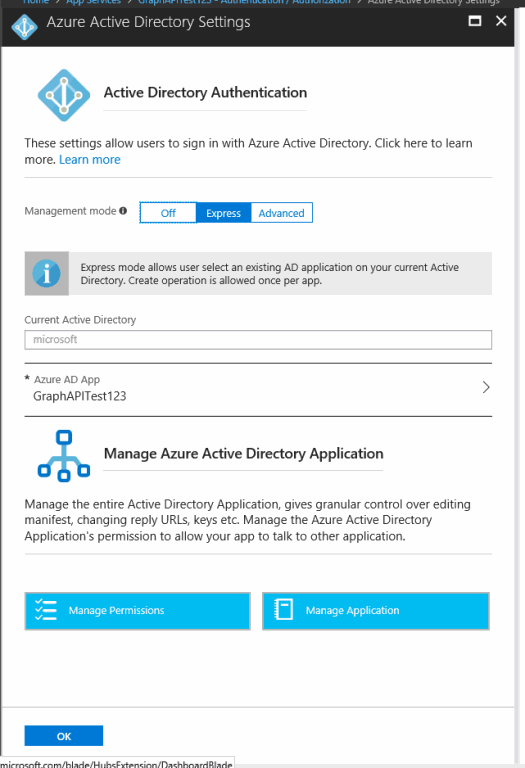Expand the Azure AD App chevron
This screenshot has height=768, width=525.
click(486, 387)
